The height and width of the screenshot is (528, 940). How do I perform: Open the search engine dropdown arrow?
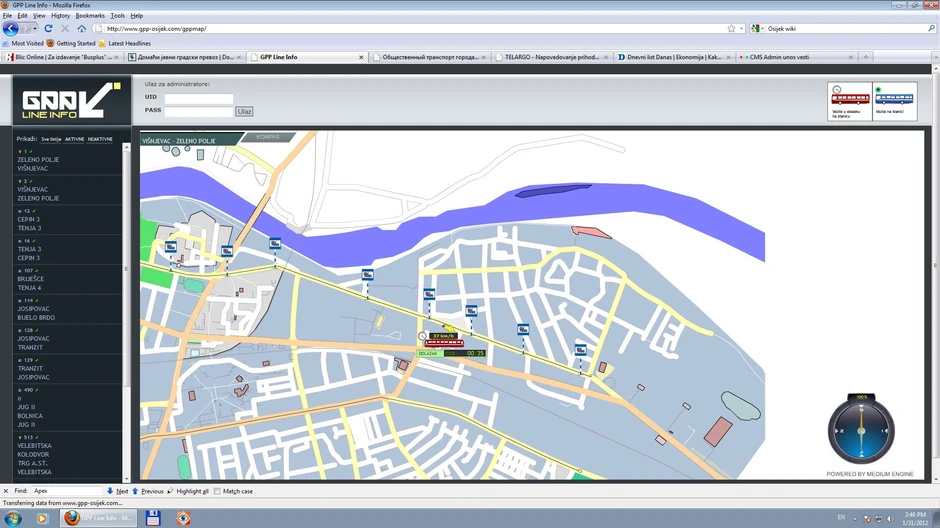(x=763, y=29)
